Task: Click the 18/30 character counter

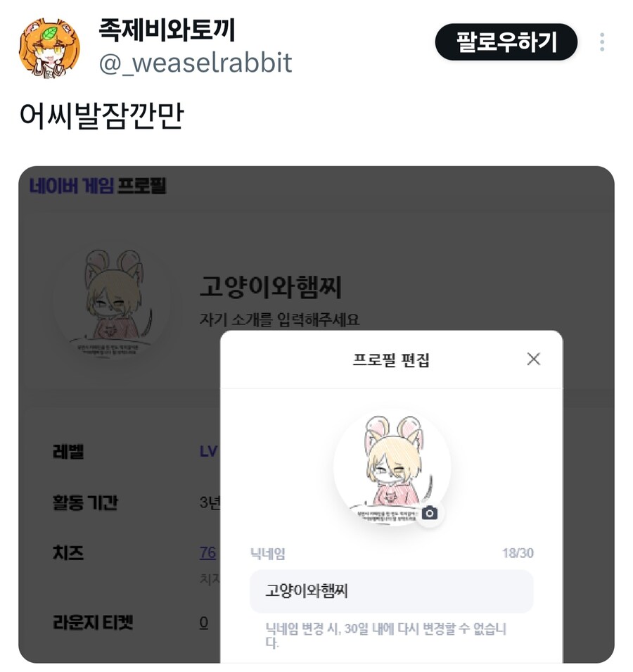Action: tap(518, 553)
